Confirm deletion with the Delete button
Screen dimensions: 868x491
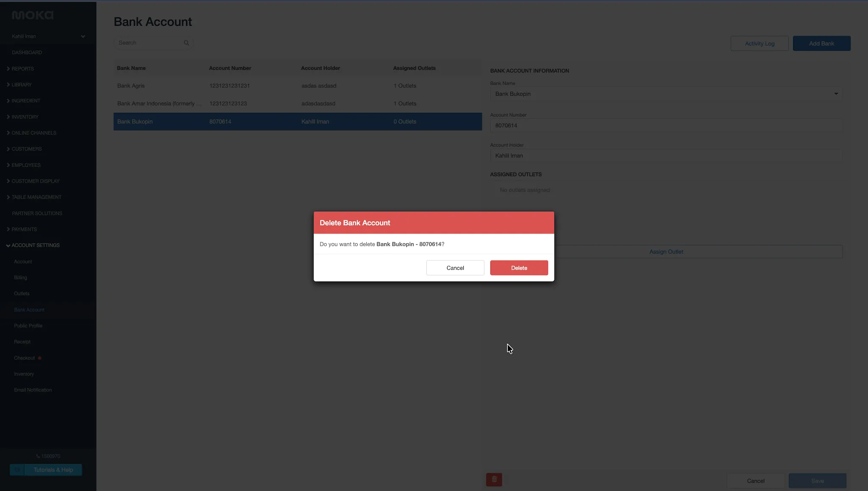click(x=519, y=268)
